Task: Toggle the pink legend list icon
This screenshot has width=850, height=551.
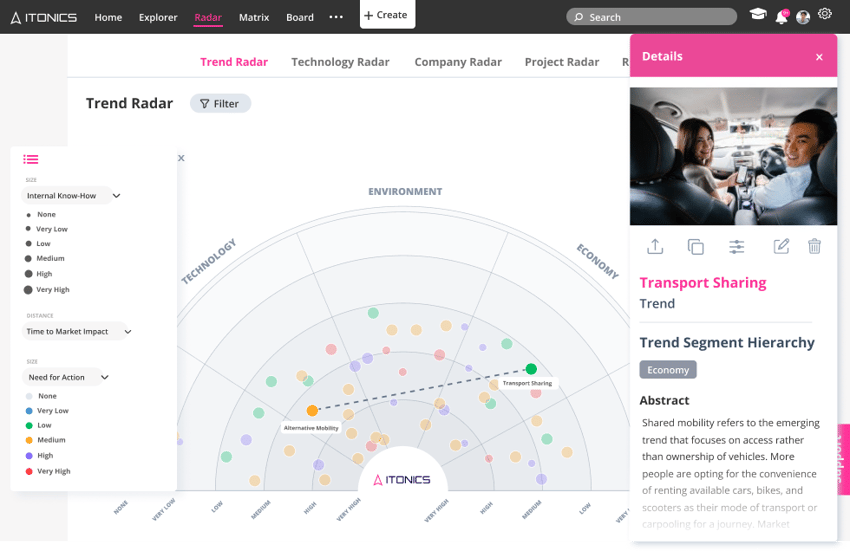Action: [x=31, y=159]
